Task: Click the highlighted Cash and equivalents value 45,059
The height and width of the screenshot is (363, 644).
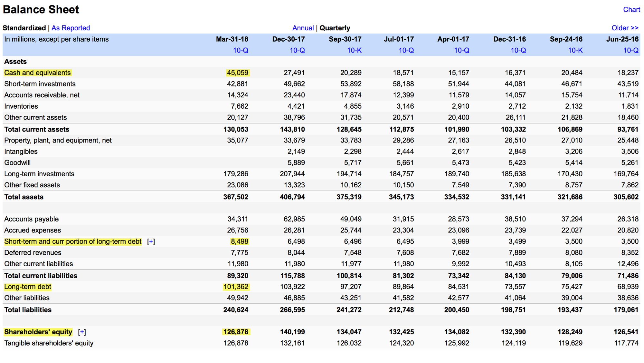Action: coord(238,73)
